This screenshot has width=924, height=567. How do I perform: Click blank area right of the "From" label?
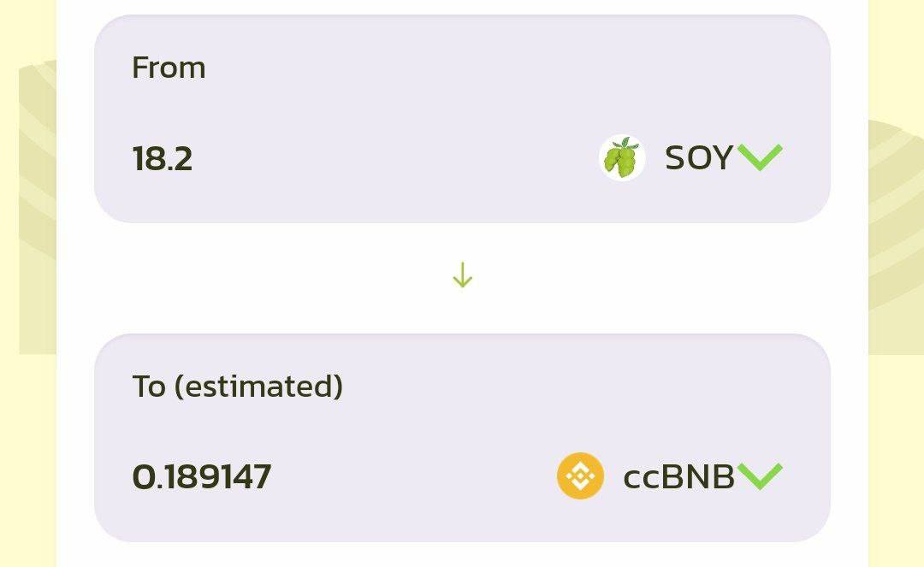513,68
